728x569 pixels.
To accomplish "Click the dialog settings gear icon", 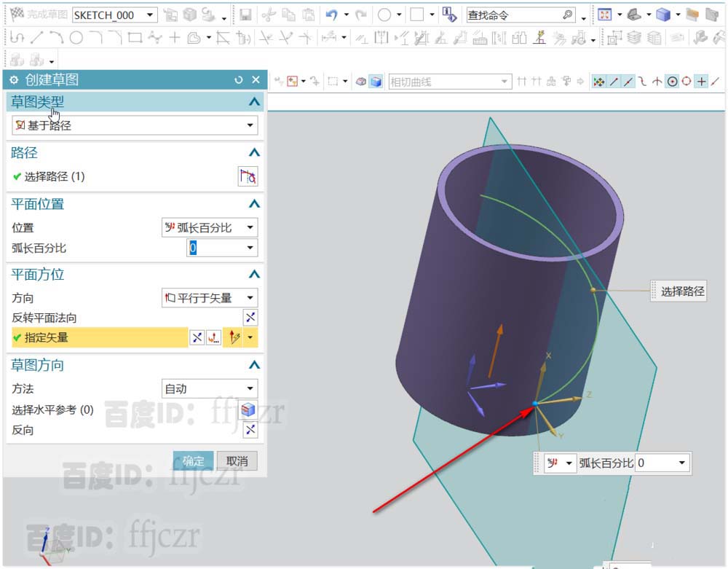I will (14, 80).
